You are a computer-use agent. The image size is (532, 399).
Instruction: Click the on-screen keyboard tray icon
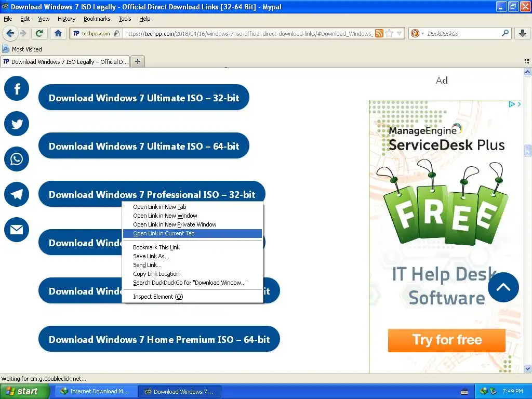tap(464, 392)
